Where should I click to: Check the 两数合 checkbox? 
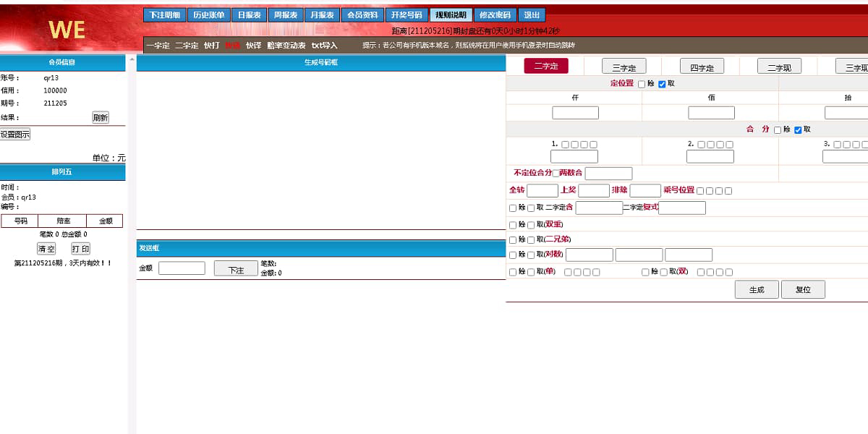pyautogui.click(x=556, y=174)
